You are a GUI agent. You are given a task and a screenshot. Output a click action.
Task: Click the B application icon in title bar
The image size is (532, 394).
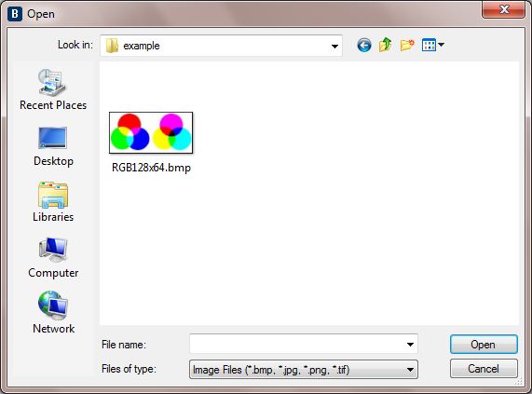point(15,14)
